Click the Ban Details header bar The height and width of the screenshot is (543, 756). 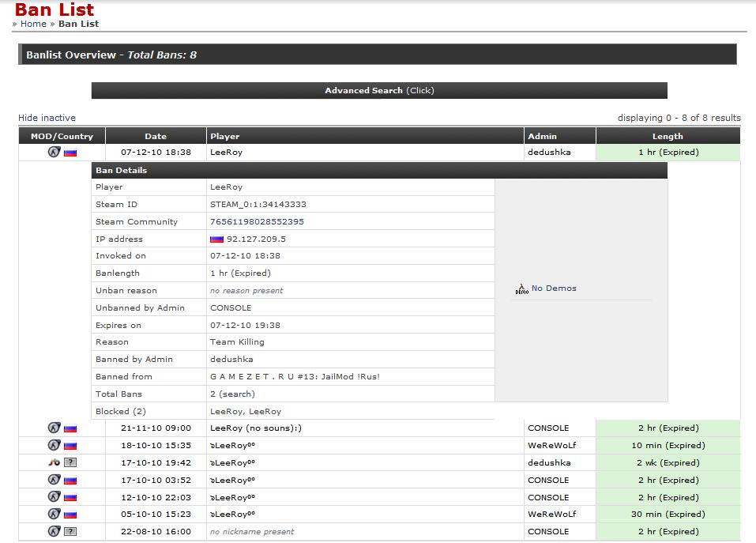(379, 170)
